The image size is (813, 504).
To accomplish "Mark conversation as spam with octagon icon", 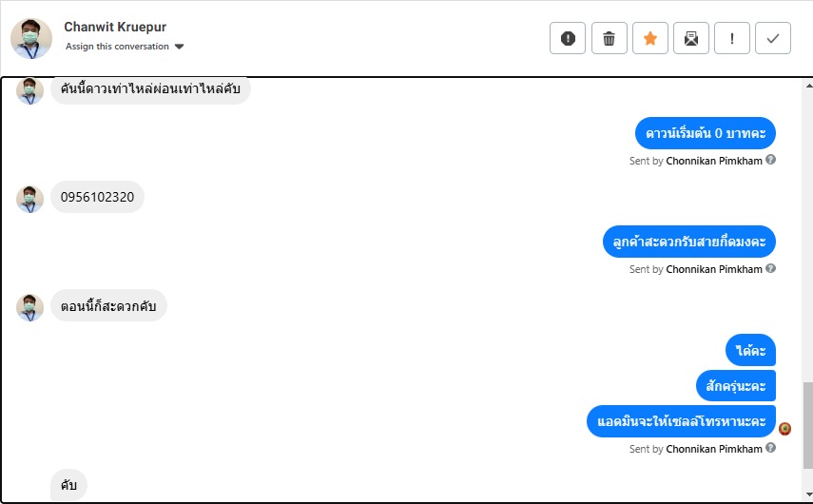I will coord(568,38).
